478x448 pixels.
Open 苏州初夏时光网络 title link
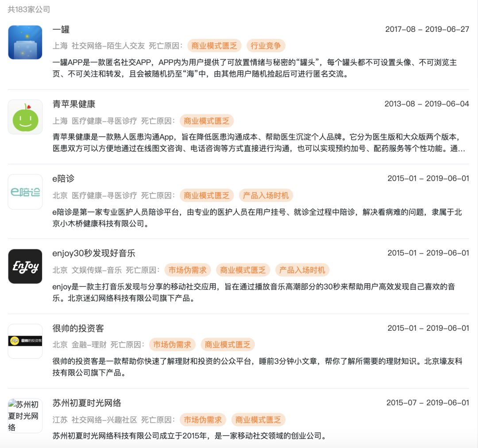pyautogui.click(x=87, y=403)
